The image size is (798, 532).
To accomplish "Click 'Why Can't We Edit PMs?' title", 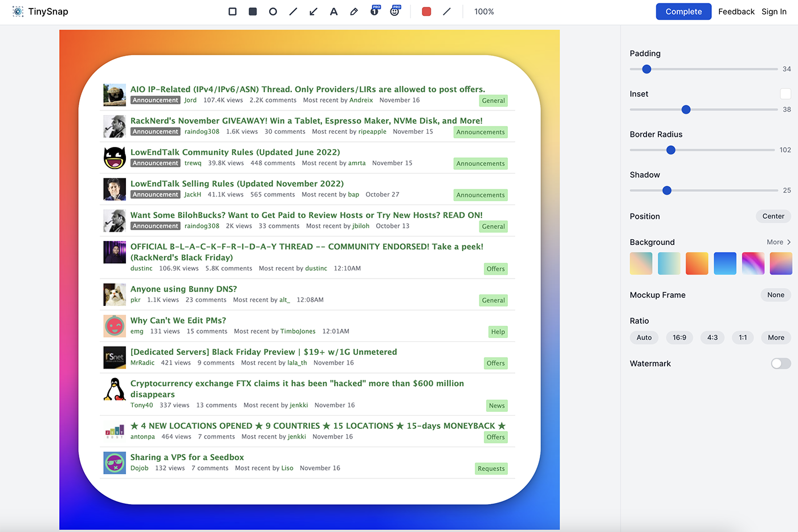I will point(178,320).
